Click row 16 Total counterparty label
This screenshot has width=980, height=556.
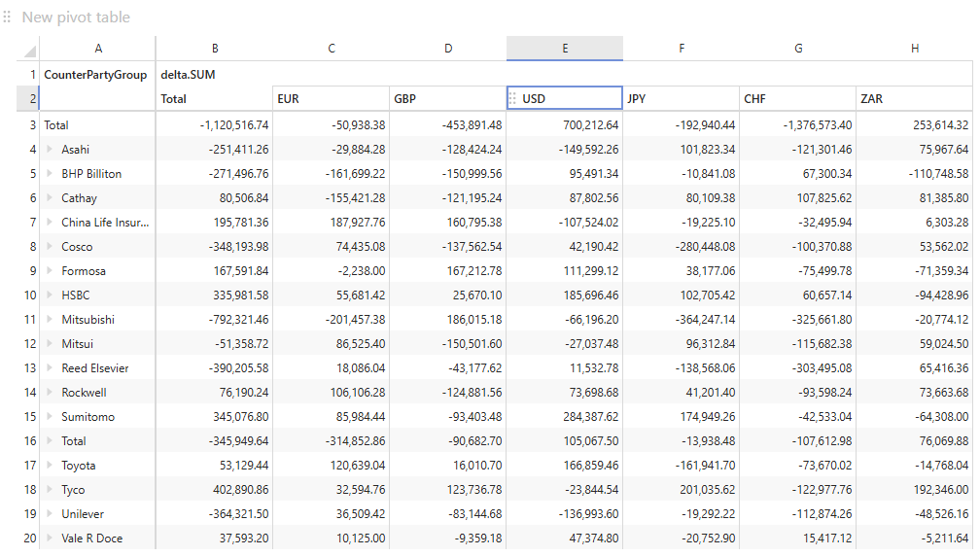coord(73,441)
